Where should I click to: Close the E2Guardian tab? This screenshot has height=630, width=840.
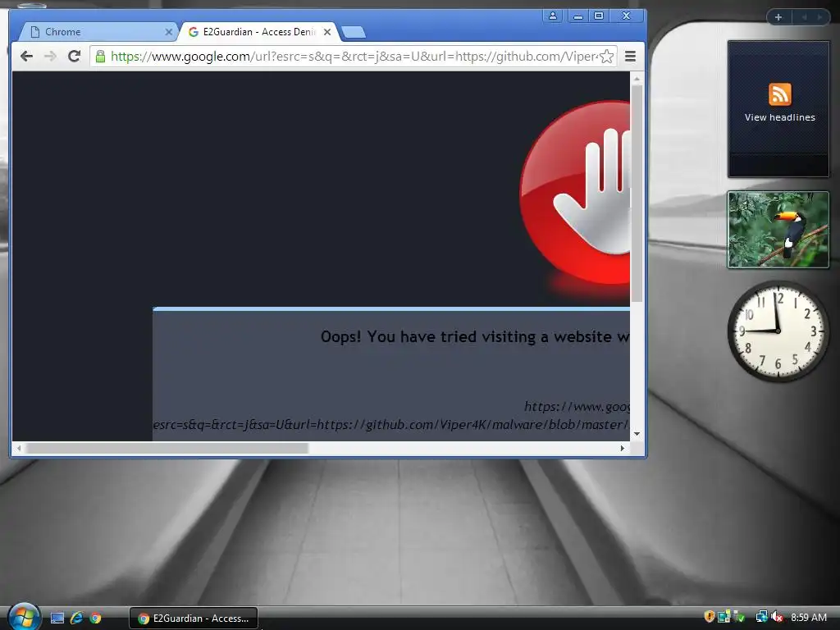pos(327,32)
